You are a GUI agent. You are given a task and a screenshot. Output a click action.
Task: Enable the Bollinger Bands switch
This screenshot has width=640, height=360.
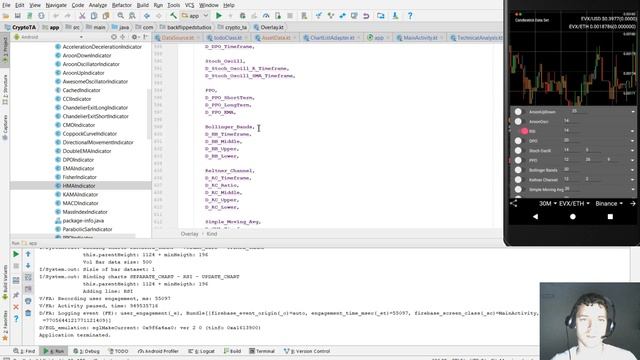point(518,170)
